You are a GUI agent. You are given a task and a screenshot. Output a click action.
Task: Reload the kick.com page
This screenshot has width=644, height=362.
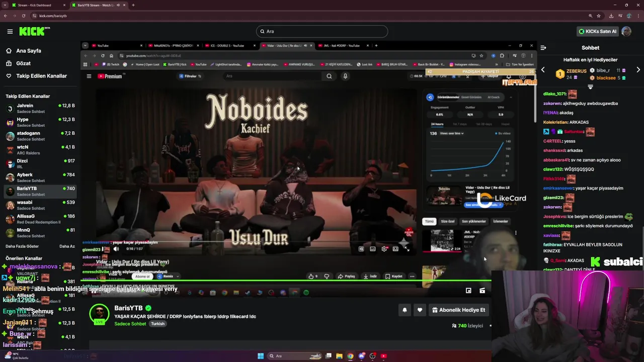tap(23, 16)
